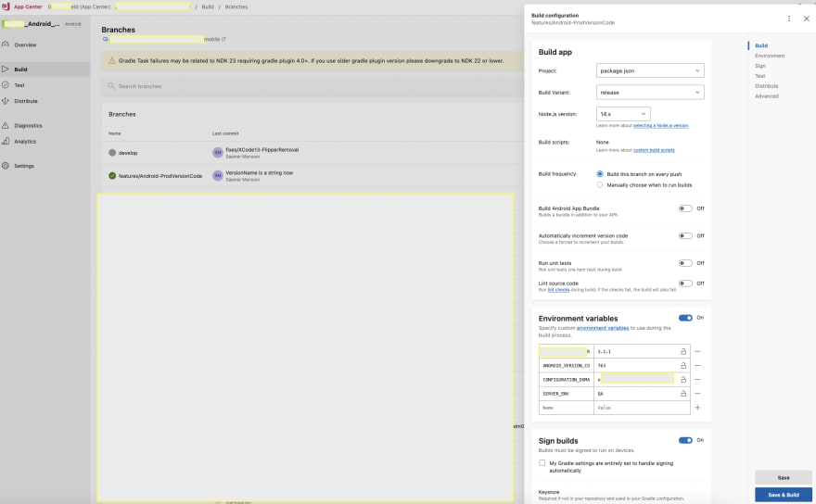This screenshot has height=504, width=816.
Task: Click the Branches breadcrumb
Action: tap(236, 6)
